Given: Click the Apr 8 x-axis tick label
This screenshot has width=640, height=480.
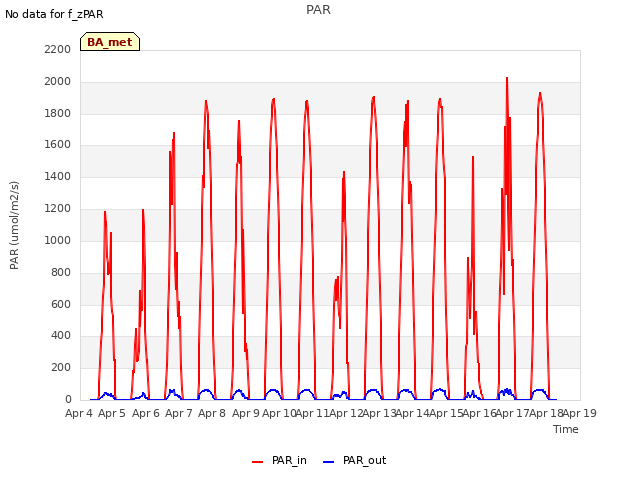Looking at the screenshot, I should coord(212,413).
